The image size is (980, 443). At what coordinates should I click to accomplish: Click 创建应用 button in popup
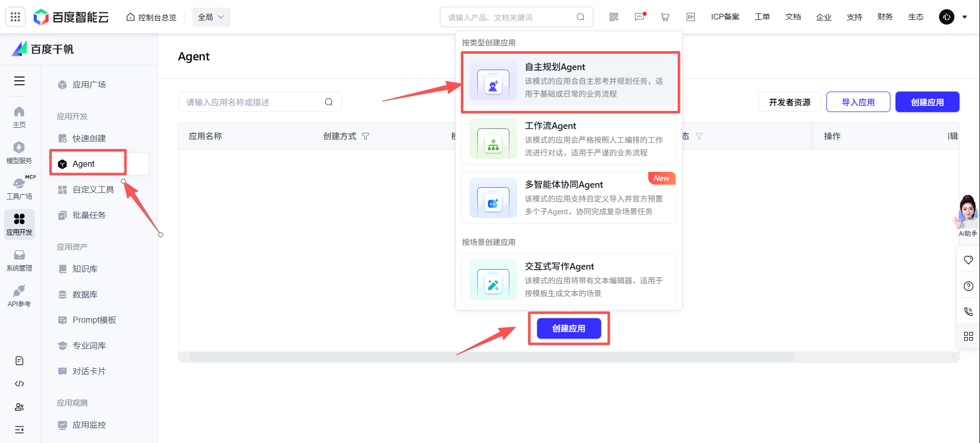569,328
